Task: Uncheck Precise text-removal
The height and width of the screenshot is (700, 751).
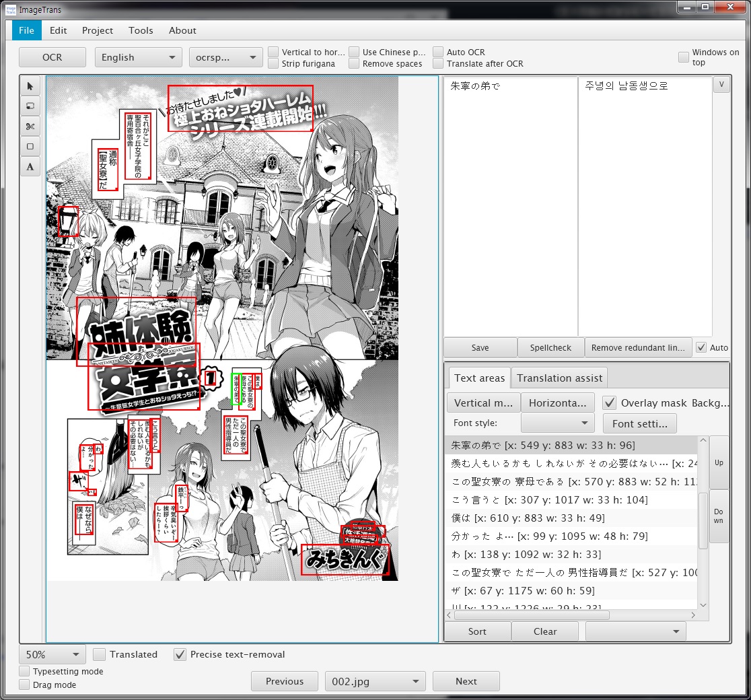Action: pos(180,654)
